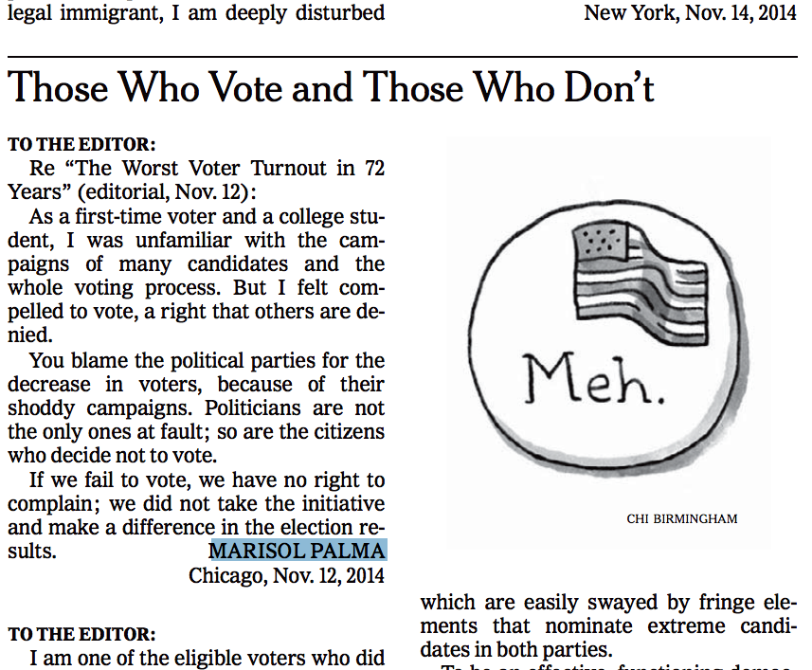Click the paragraph starting 'If we fail to vote'
Screen dimensions: 812x670
coord(196,516)
